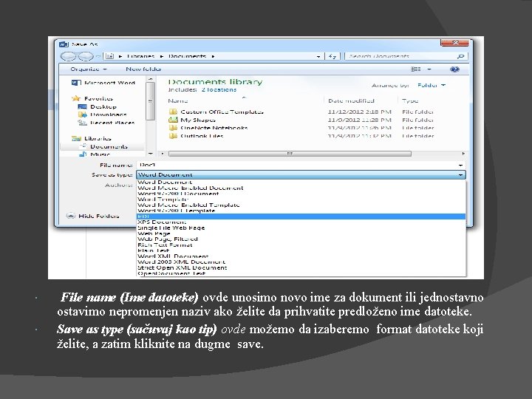Click the New folder button
Viewport: 532px width, 399px height.
[143, 69]
